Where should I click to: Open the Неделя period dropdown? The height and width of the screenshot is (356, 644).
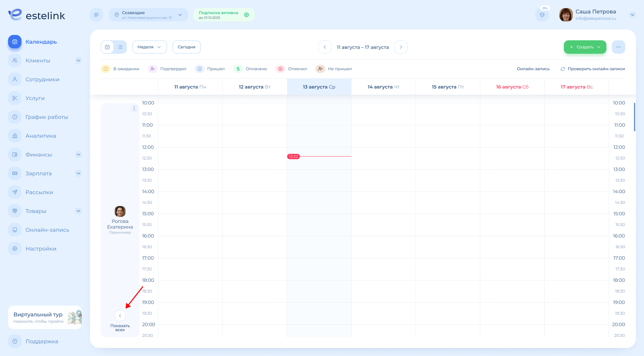coord(149,47)
